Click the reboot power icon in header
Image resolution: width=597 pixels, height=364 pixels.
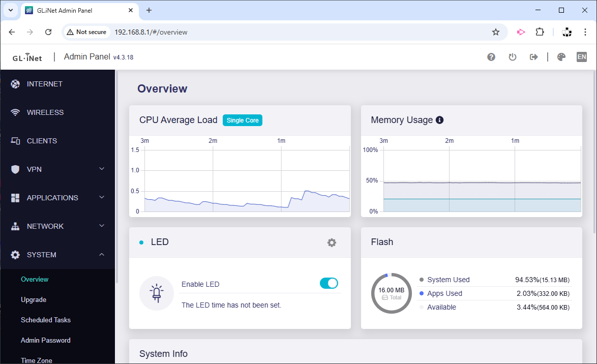513,57
